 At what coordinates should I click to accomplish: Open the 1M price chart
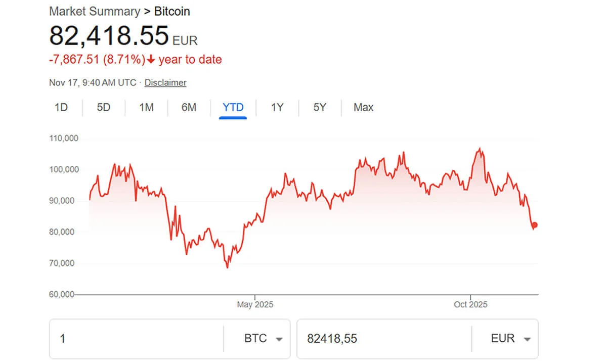[145, 107]
